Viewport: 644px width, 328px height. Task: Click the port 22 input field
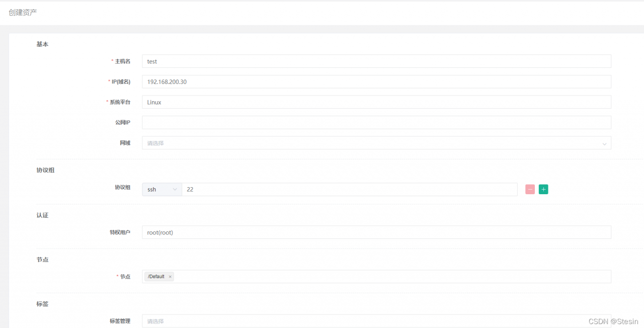[x=349, y=190]
